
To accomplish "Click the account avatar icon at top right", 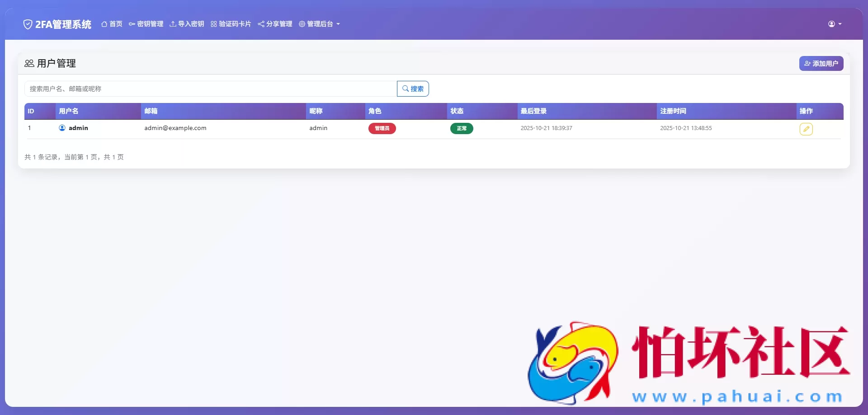I will coord(832,24).
